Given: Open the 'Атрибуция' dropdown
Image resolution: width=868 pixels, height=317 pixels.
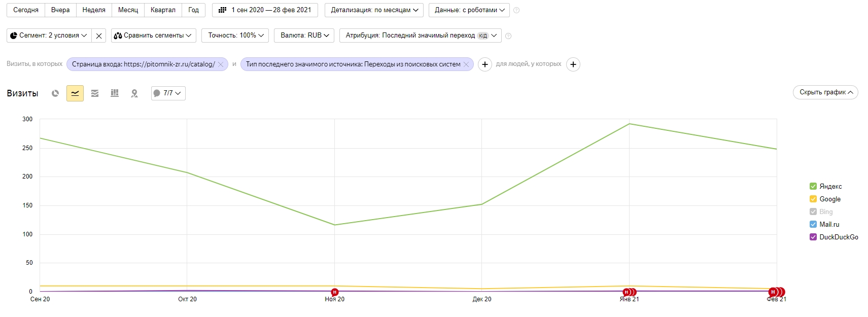Looking at the screenshot, I should coord(420,36).
